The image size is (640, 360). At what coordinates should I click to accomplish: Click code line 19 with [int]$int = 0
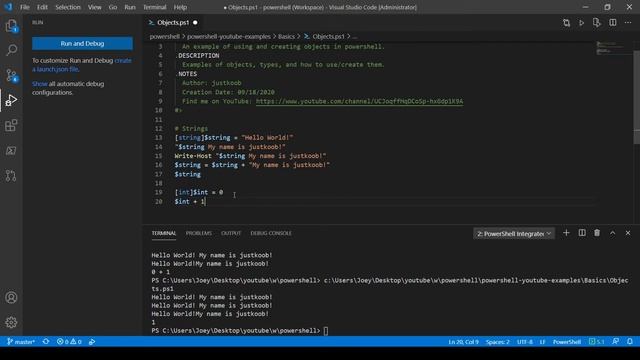199,192
